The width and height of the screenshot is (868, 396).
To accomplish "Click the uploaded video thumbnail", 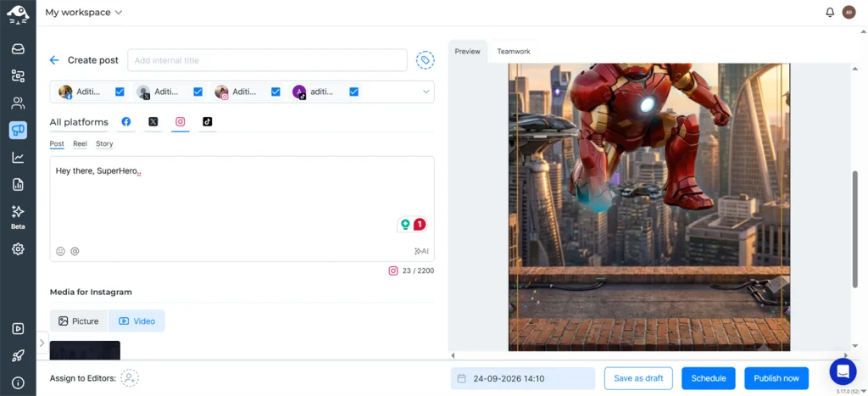I will (x=85, y=350).
